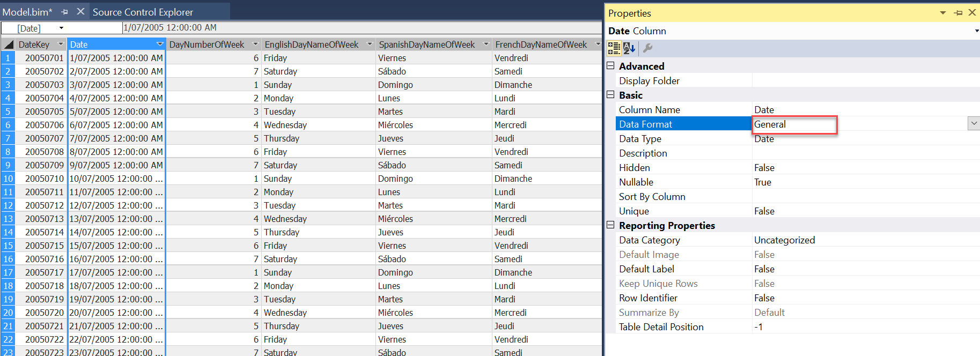Viewport: 980px width, 356px height.
Task: Click the Default Label property
Action: point(646,269)
